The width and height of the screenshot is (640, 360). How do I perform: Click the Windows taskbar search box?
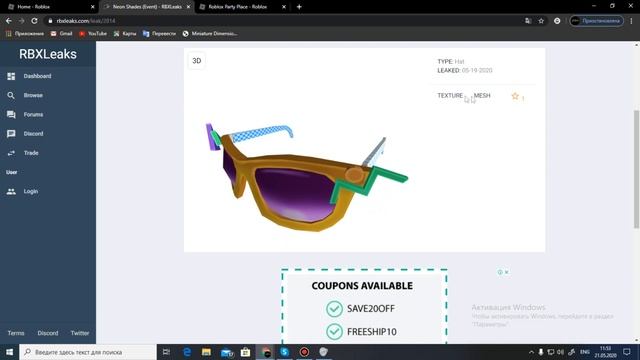[x=88, y=352]
